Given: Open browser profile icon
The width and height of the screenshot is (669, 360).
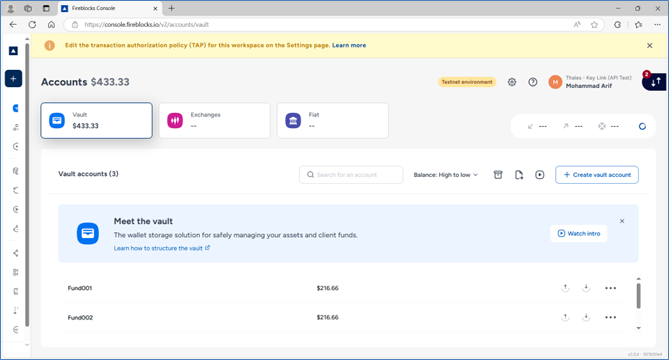Looking at the screenshot, I should point(11,8).
